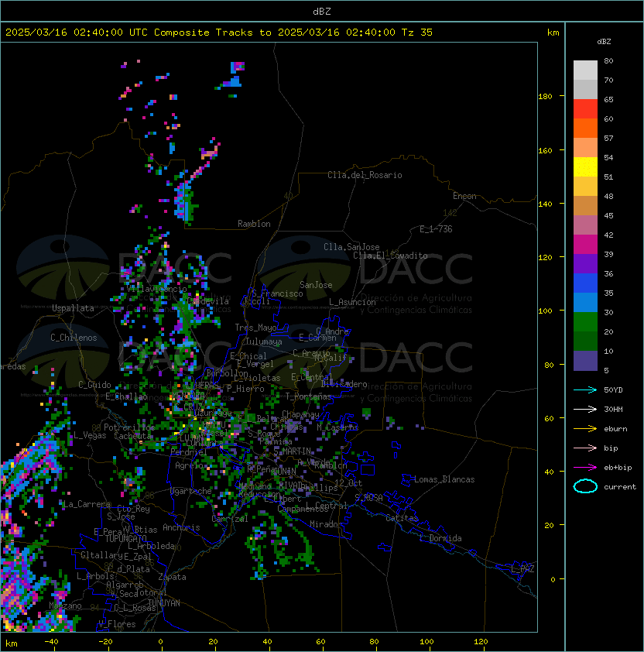Click the '180' tick on the right km axis
The image size is (644, 652).
[545, 97]
